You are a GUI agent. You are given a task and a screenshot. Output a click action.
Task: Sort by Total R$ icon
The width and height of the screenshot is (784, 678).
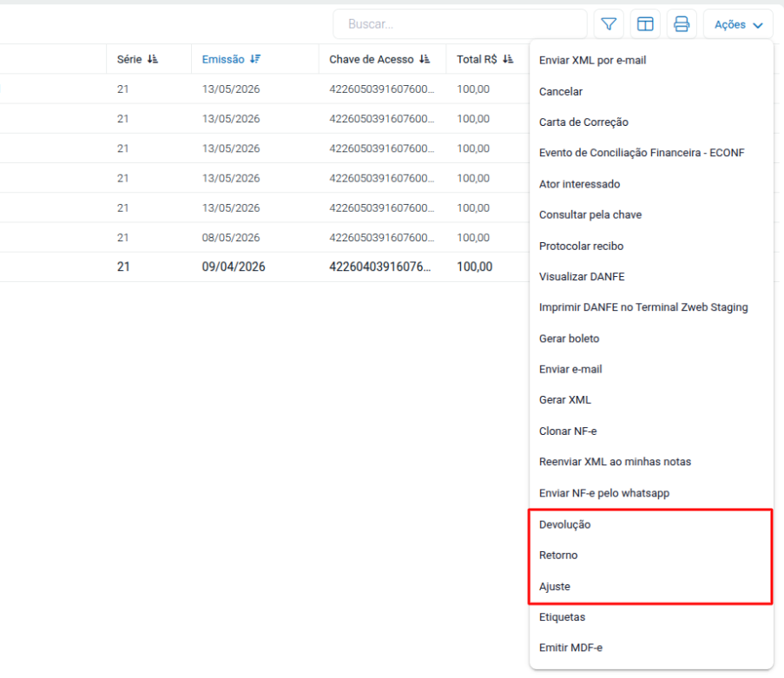[508, 59]
